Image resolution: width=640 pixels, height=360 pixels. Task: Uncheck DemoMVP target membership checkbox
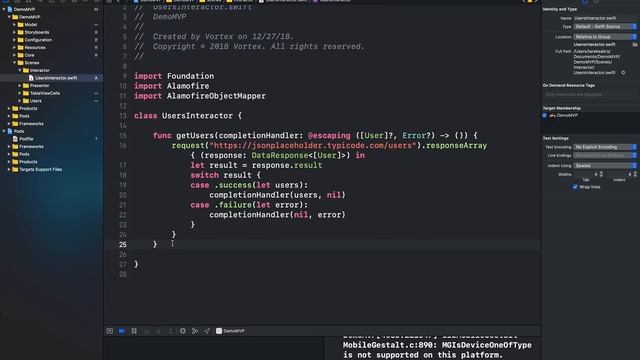point(545,116)
